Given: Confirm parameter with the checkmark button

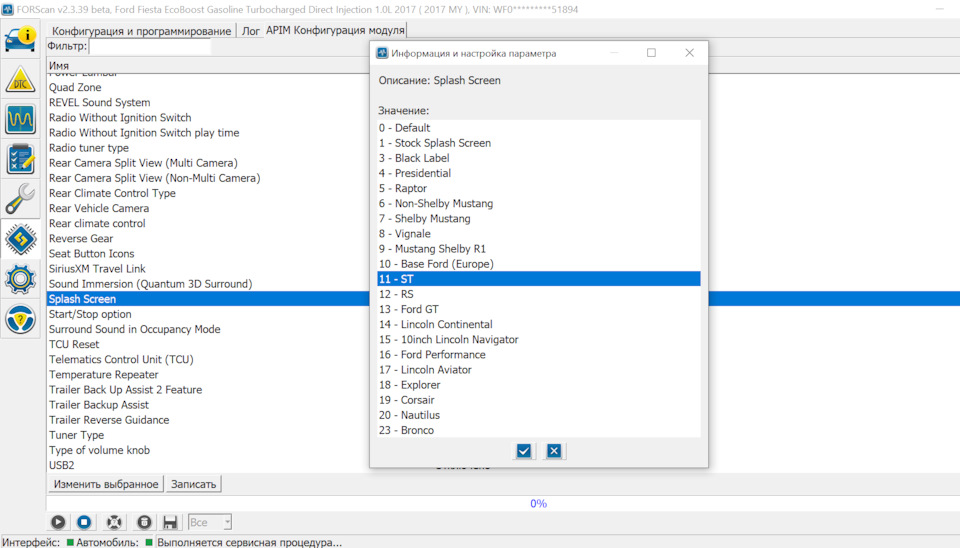Looking at the screenshot, I should click(523, 451).
